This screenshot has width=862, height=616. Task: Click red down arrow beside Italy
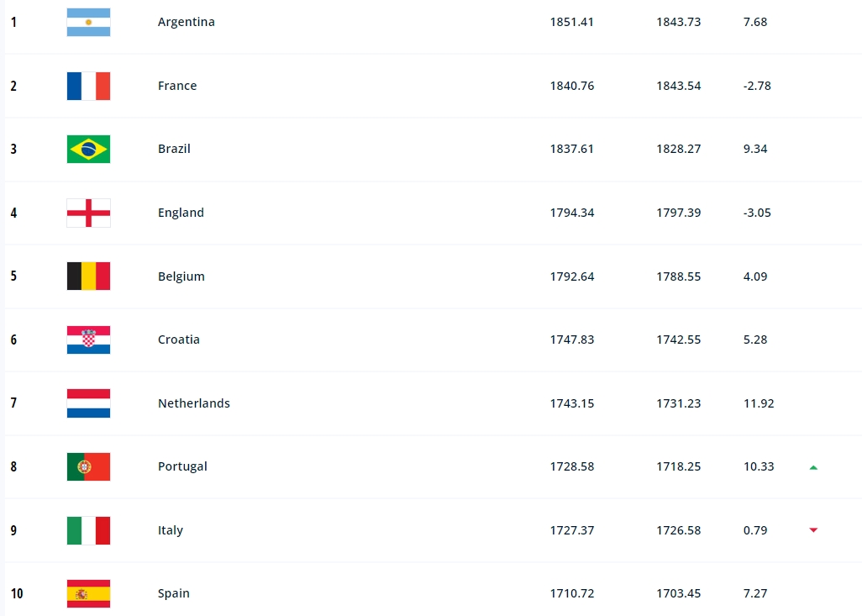tap(813, 530)
